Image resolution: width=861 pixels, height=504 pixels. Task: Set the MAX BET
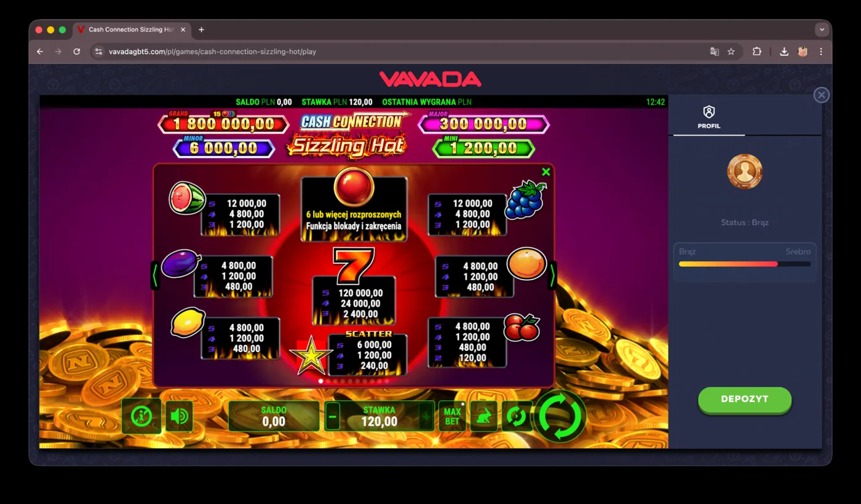(x=453, y=416)
